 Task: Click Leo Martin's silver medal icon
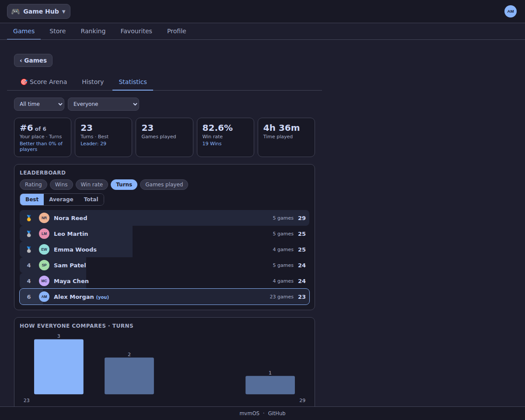pos(29,234)
